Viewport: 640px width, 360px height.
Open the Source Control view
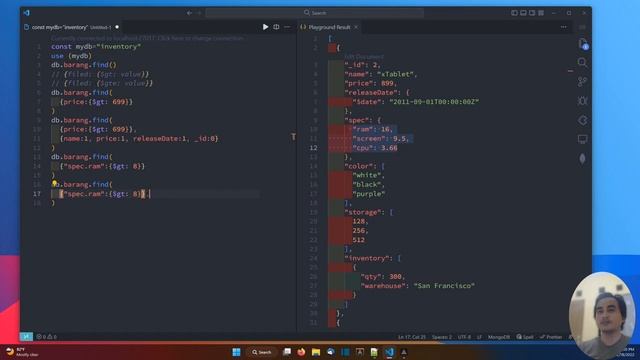click(x=582, y=82)
